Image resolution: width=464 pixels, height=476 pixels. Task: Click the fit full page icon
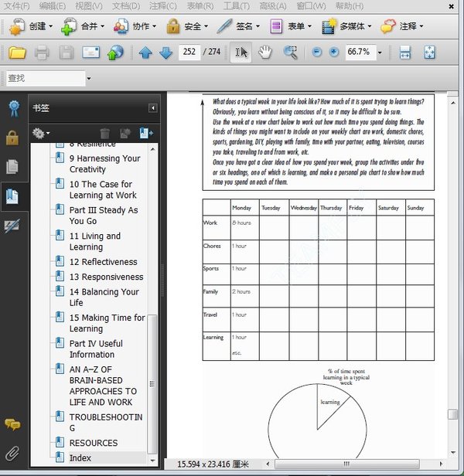tap(429, 53)
